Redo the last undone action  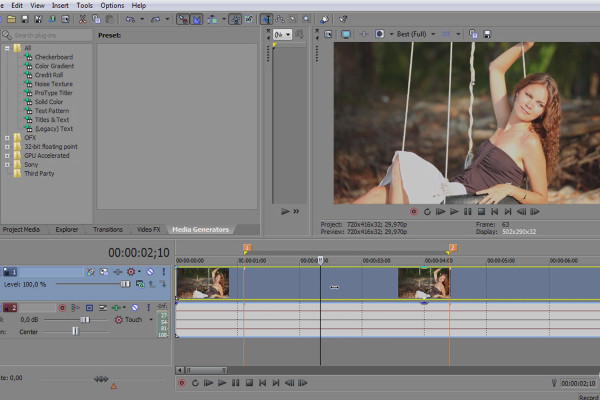click(x=155, y=19)
